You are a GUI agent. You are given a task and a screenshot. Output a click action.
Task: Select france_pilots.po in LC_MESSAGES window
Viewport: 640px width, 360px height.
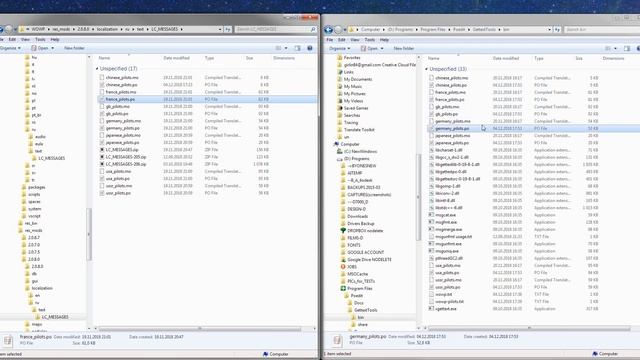point(207,99)
